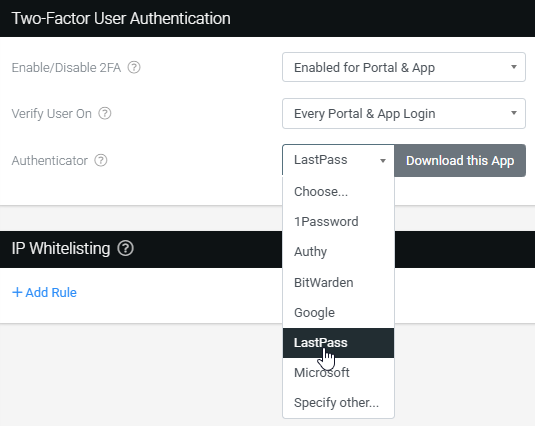
Task: Open help icon beside Enable/Disable 2FA
Action: (134, 68)
